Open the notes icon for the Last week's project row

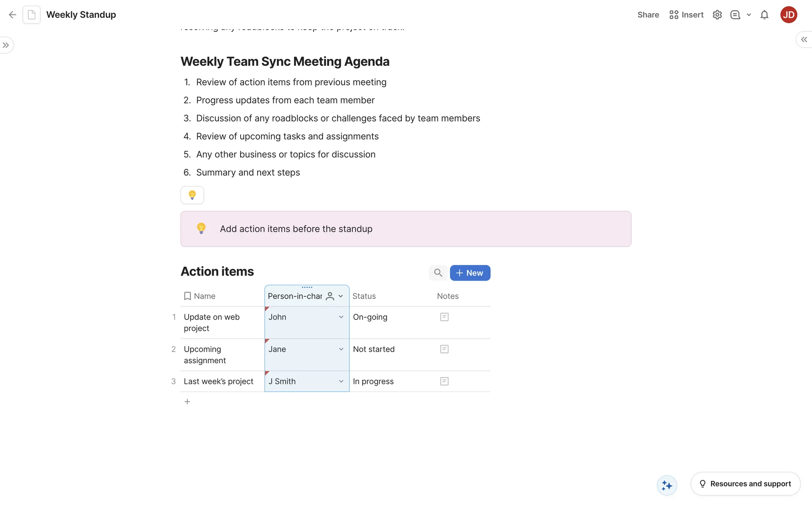444,381
